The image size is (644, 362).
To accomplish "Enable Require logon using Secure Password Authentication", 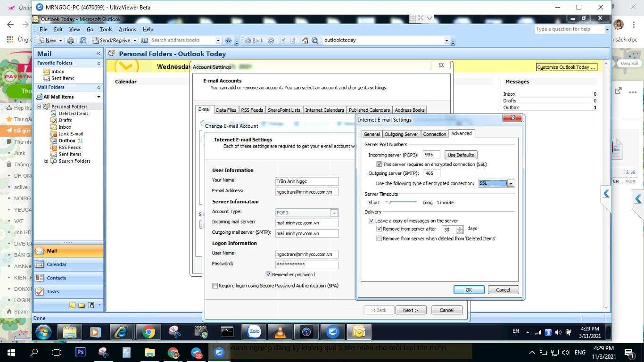I will 215,286.
